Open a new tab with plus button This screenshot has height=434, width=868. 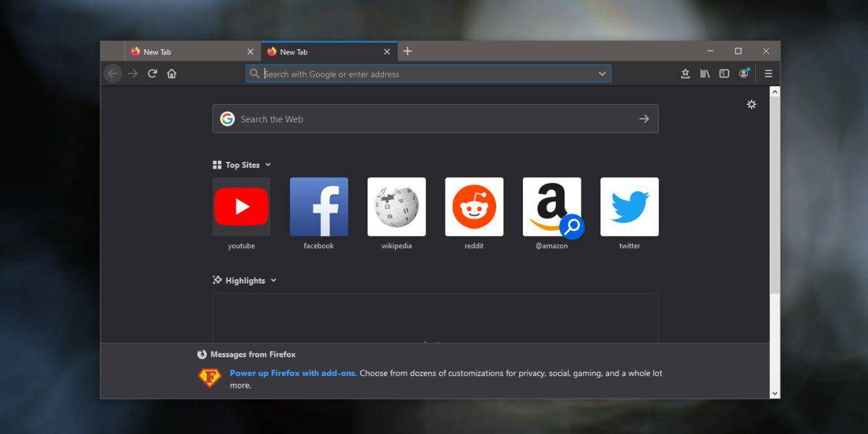point(408,51)
